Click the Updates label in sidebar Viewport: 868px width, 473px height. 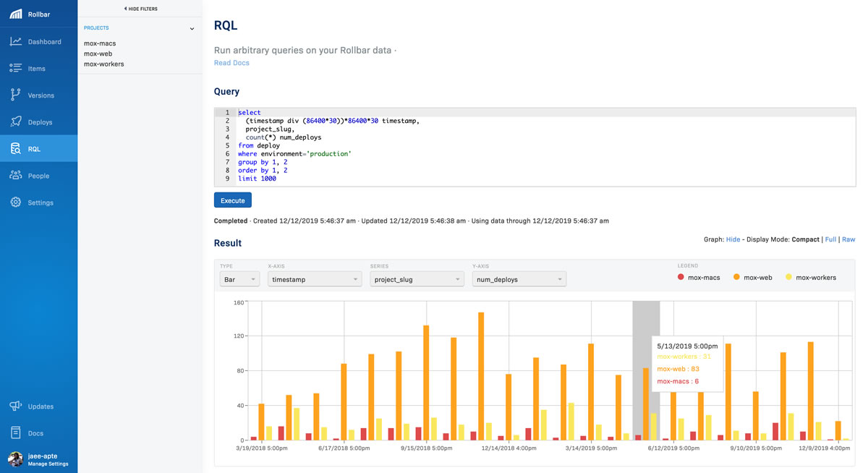click(41, 406)
